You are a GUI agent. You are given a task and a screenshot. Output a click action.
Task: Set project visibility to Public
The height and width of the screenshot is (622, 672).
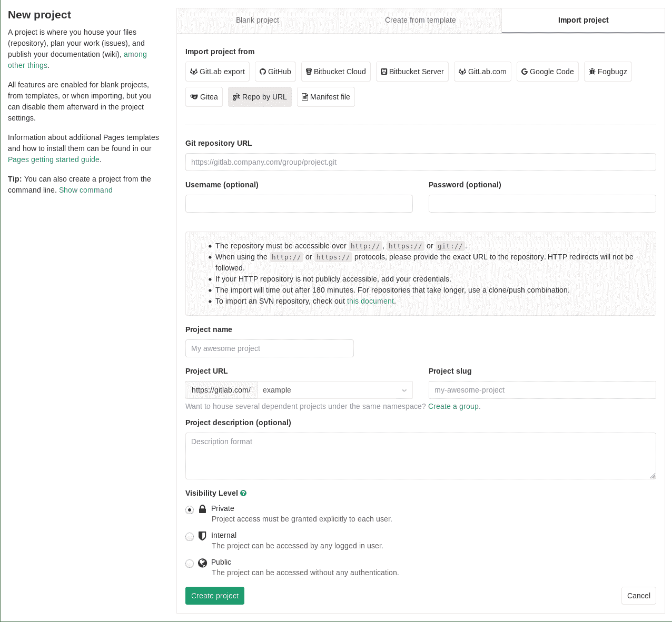point(190,563)
